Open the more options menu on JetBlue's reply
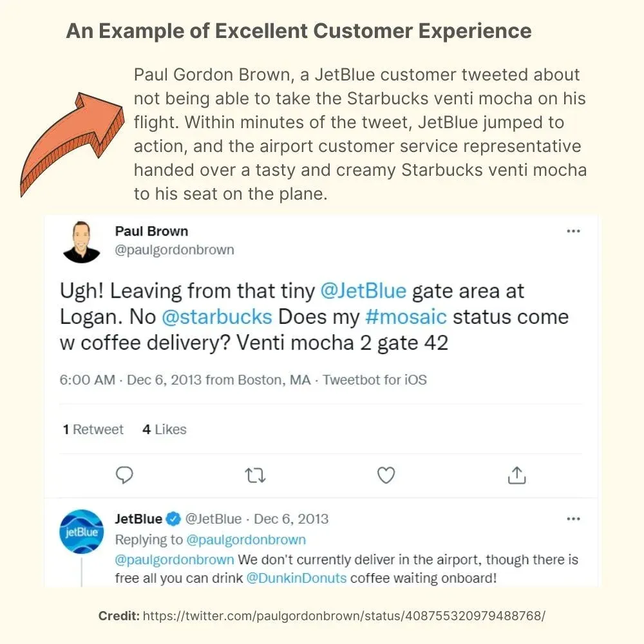644x644 pixels. point(573,518)
